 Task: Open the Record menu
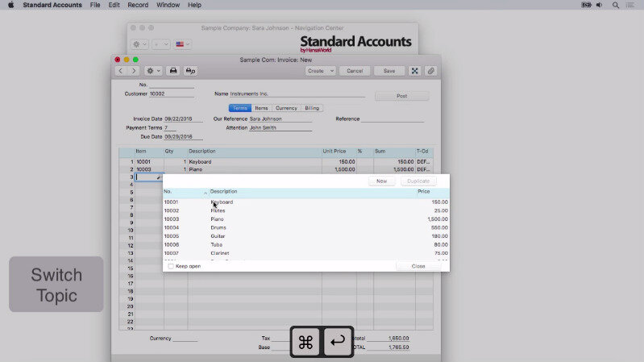click(x=138, y=5)
